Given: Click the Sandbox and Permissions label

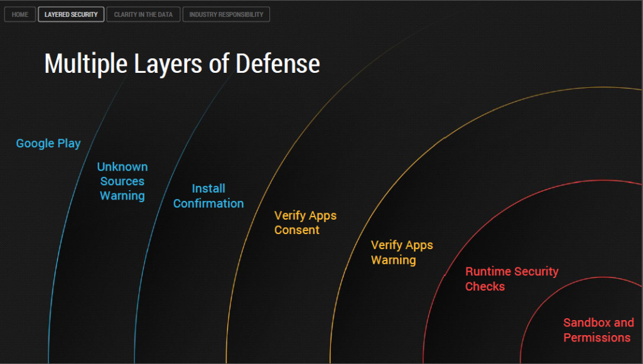Looking at the screenshot, I should coord(598,330).
